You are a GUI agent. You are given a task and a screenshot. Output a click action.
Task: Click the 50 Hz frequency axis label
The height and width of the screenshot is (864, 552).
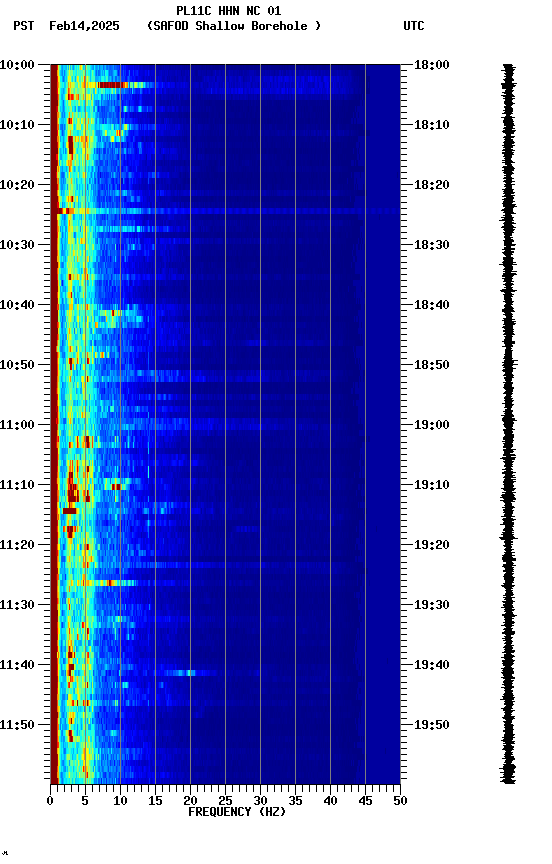click(x=400, y=802)
